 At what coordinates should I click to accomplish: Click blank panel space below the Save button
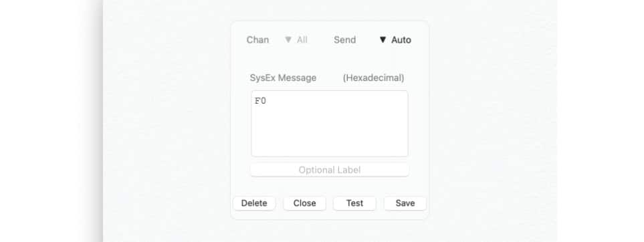pos(405,215)
